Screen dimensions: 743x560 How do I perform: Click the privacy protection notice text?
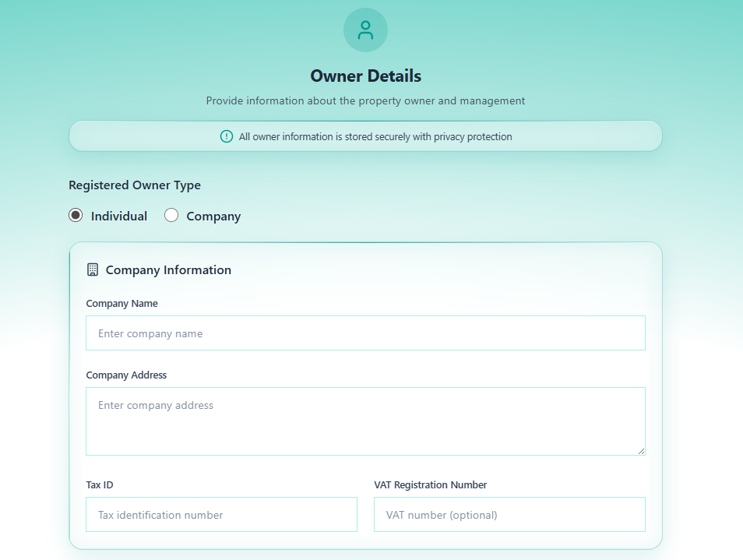375,136
